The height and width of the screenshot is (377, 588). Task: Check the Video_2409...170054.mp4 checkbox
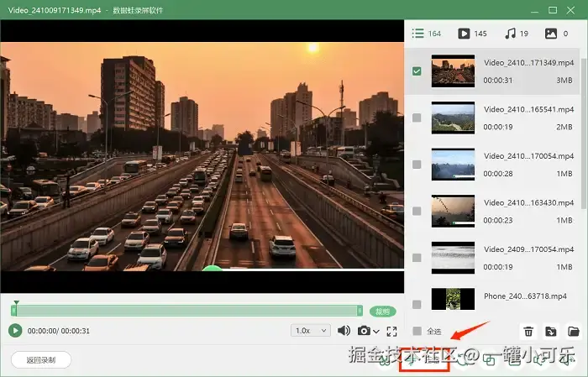(417, 258)
